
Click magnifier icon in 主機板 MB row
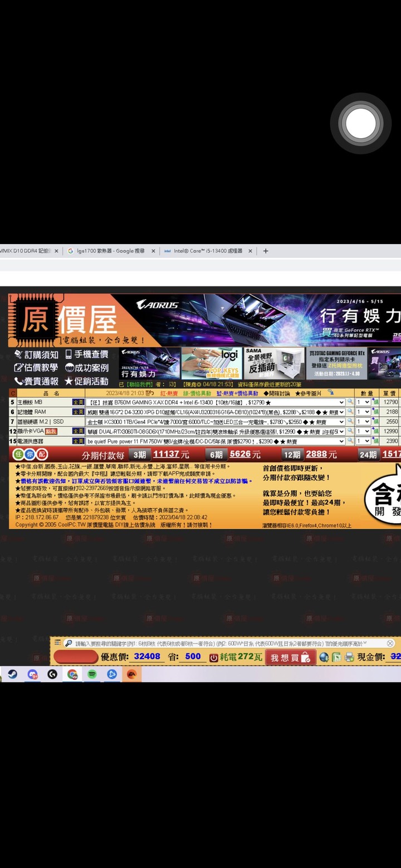[x=350, y=402]
